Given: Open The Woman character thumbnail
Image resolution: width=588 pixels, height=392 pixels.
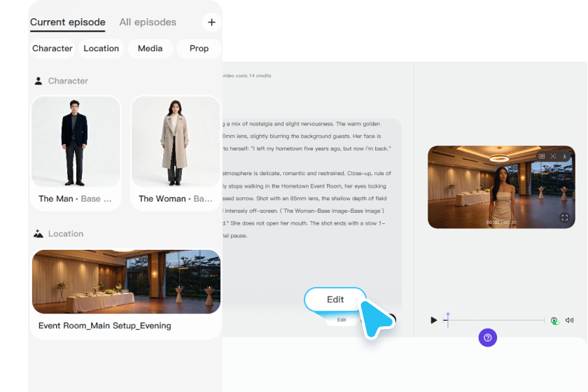Looking at the screenshot, I should click(176, 142).
